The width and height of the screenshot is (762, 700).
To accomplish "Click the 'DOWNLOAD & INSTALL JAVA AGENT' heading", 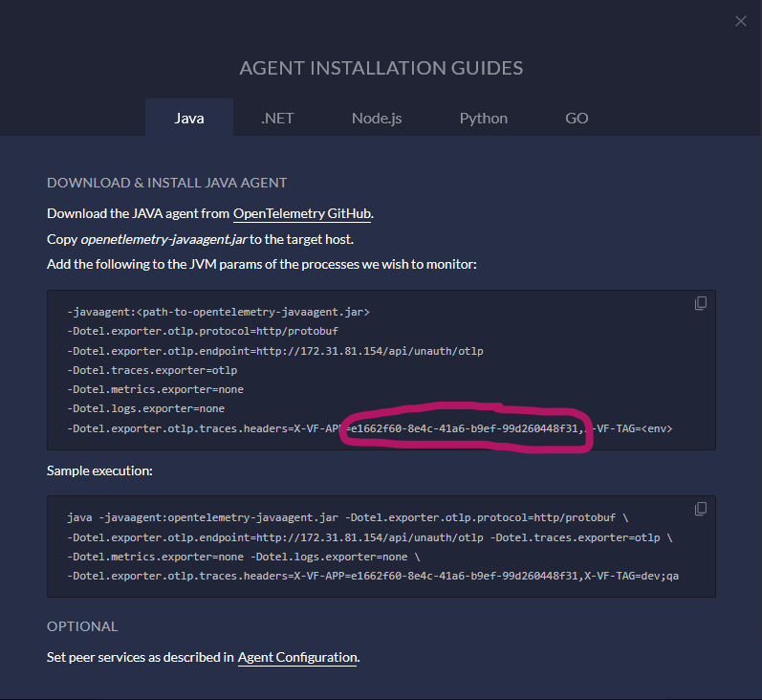I will 166,183.
